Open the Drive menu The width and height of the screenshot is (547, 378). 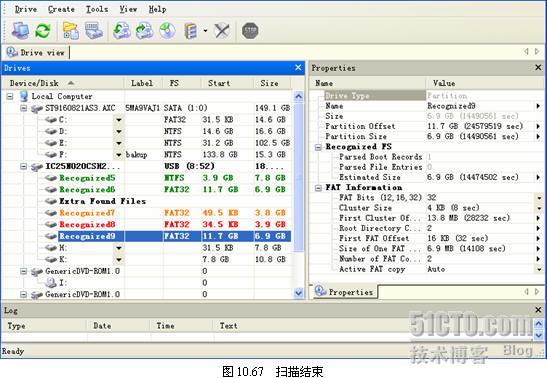(26, 9)
